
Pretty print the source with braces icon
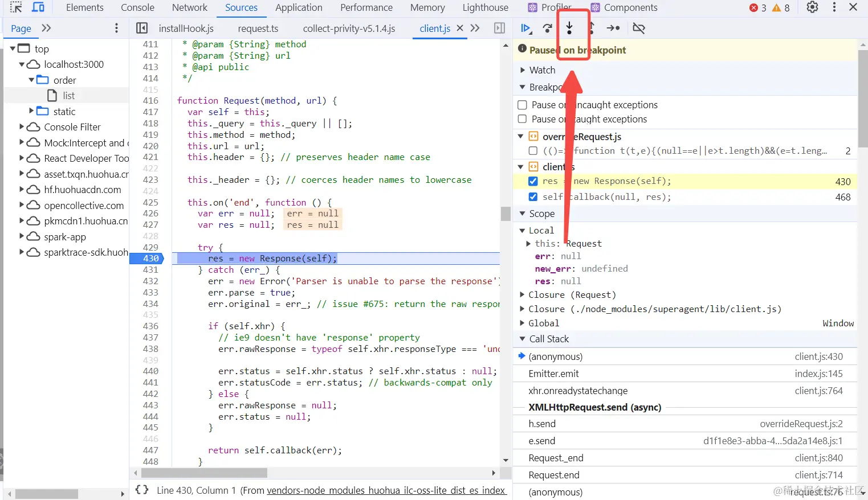pos(142,490)
